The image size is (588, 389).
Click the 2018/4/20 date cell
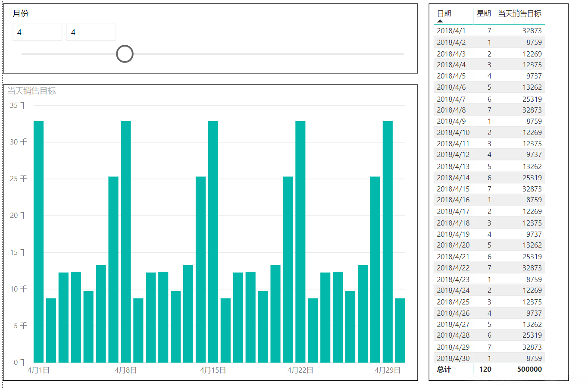pos(453,245)
